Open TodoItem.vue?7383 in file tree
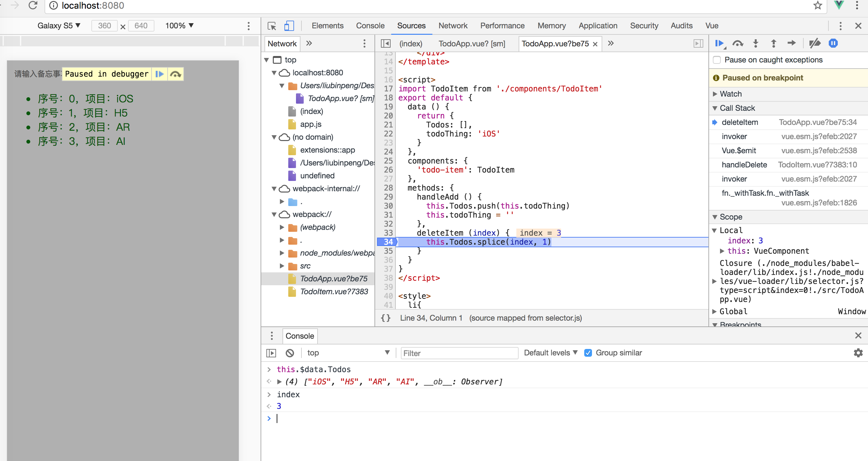The image size is (868, 461). pyautogui.click(x=334, y=291)
